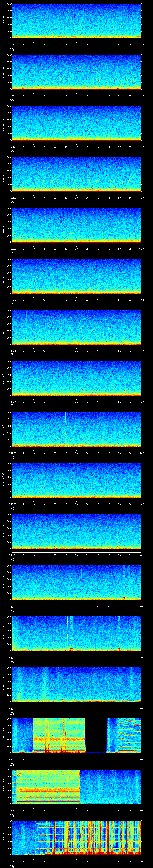Click the 16:00 end time label
The height and width of the screenshot is (868, 153).
point(141,606)
